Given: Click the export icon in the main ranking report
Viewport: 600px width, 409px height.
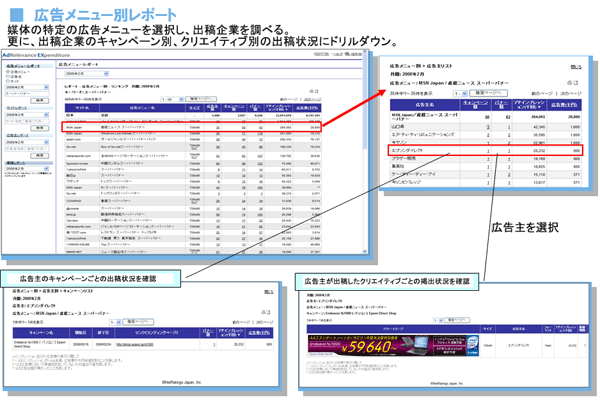Looking at the screenshot, I should (x=316, y=91).
